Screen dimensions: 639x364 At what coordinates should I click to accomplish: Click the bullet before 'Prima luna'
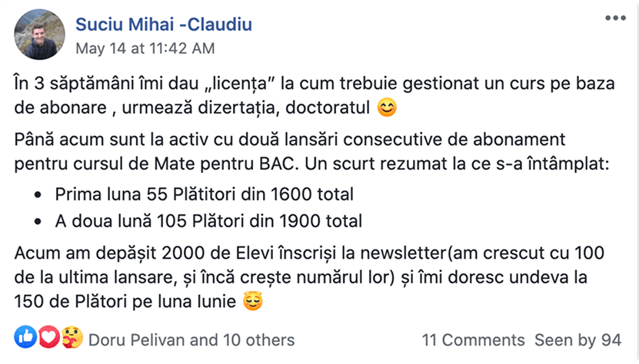click(38, 195)
